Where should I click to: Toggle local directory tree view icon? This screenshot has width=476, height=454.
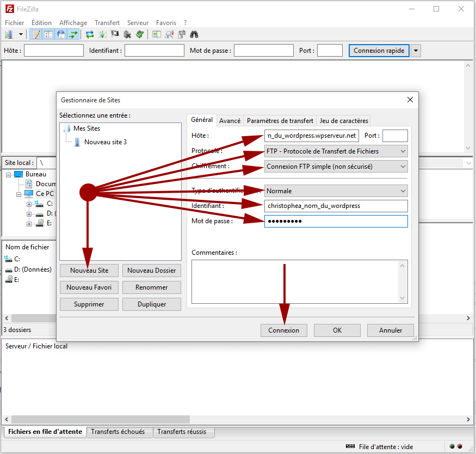pyautogui.click(x=48, y=35)
